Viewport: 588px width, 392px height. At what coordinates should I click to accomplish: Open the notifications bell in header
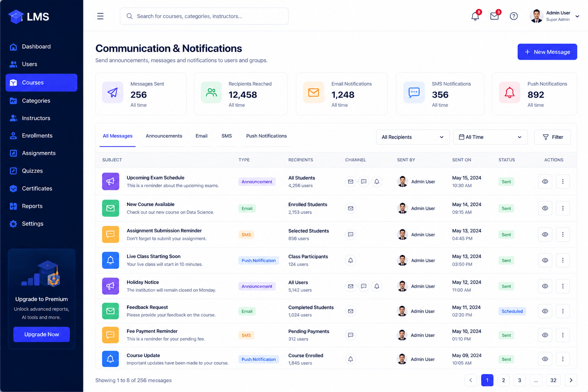click(x=475, y=16)
